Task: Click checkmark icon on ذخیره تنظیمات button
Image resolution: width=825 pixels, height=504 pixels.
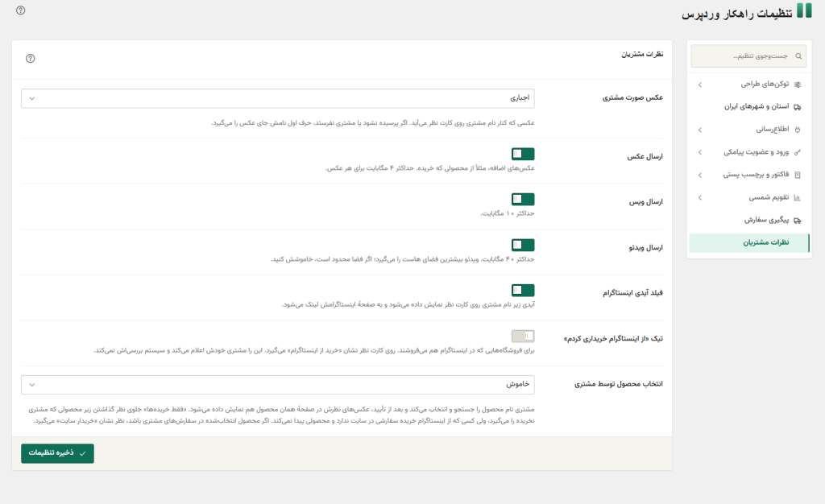Action: [83, 453]
